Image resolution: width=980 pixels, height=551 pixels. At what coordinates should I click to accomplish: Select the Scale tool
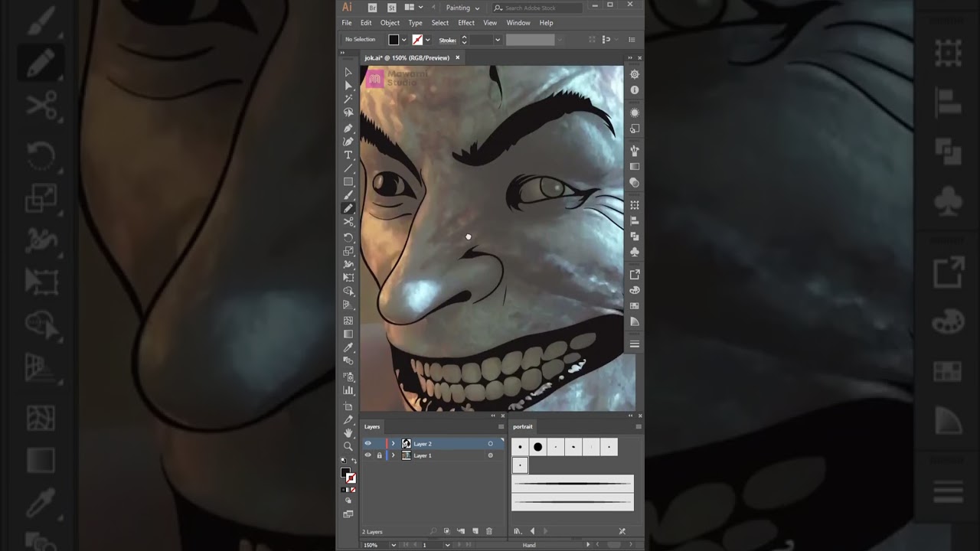(348, 251)
